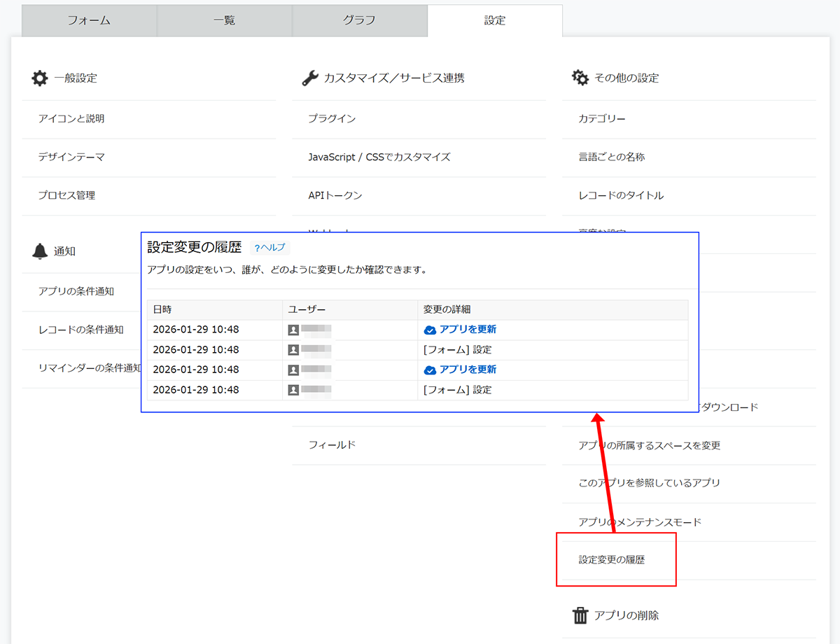Open the プラグイン settings

(332, 119)
